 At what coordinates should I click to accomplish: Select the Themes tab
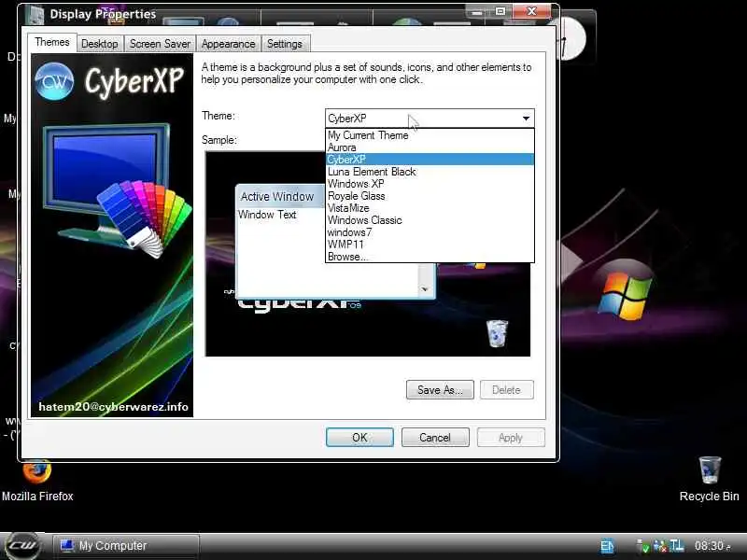click(52, 42)
